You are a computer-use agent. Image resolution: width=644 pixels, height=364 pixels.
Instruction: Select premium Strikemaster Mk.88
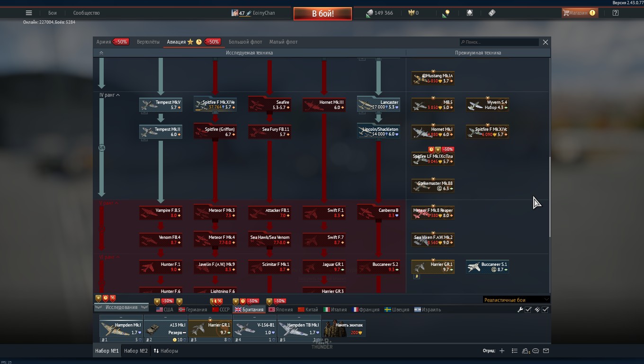[433, 186]
